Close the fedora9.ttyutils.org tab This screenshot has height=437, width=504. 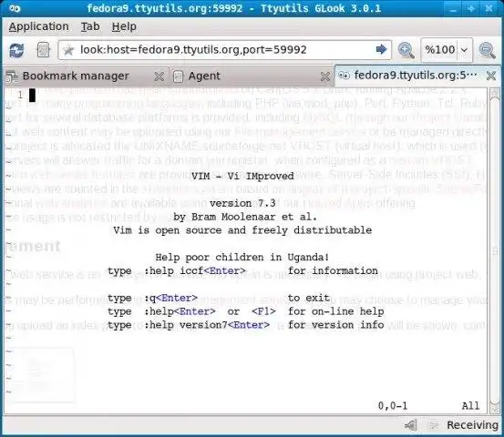491,76
